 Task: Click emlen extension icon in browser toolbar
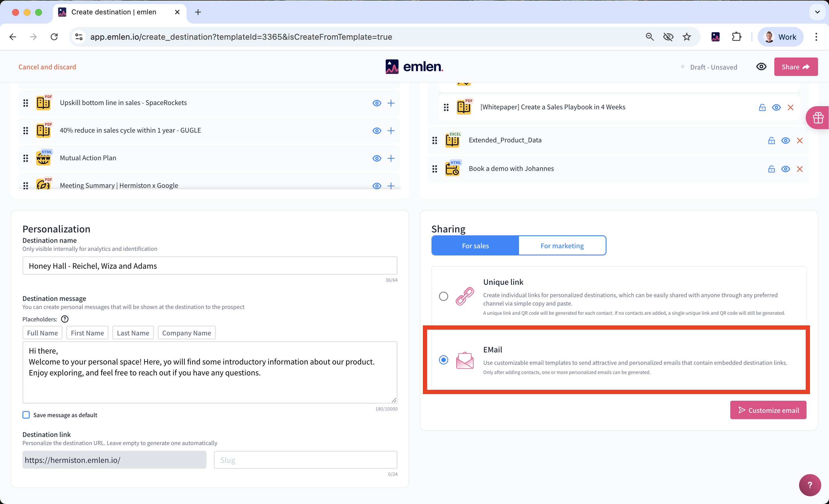pos(715,37)
